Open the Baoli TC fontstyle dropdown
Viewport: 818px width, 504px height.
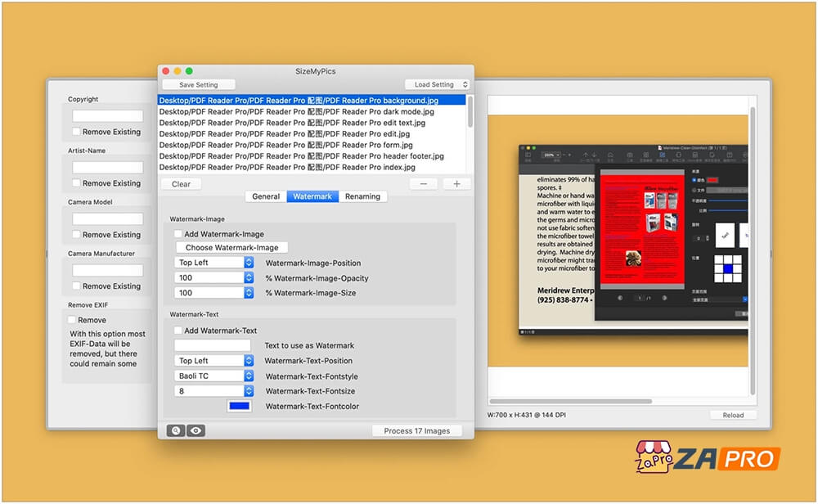click(214, 376)
